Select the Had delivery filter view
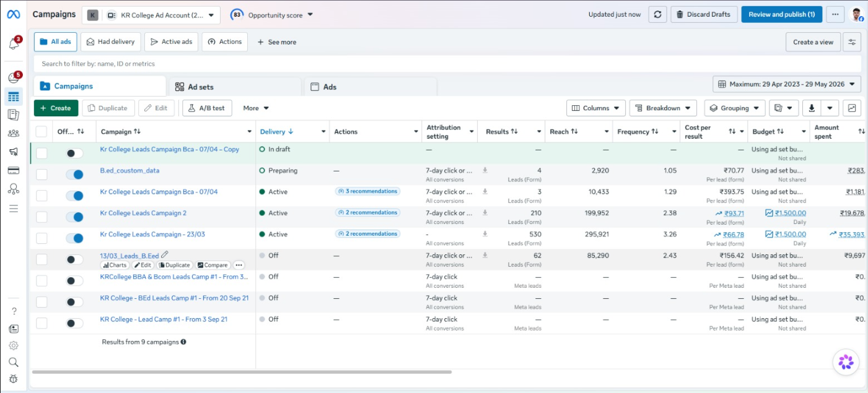This screenshot has height=393, width=868. (111, 42)
